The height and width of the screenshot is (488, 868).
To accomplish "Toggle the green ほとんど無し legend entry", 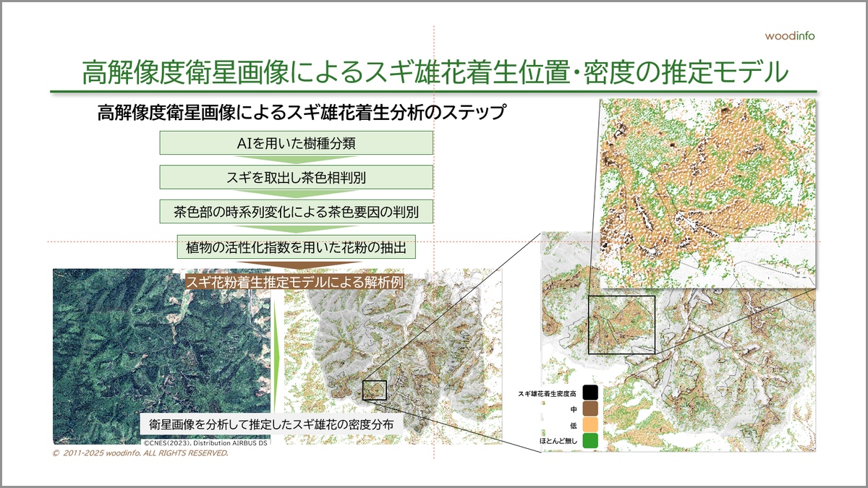I will click(x=590, y=440).
